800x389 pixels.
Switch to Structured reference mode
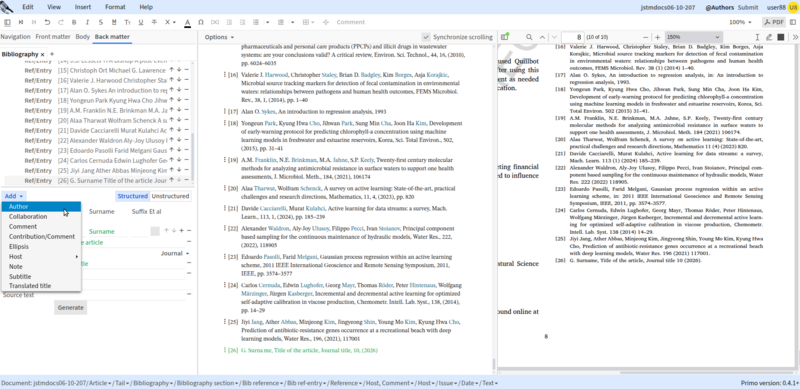tap(133, 196)
